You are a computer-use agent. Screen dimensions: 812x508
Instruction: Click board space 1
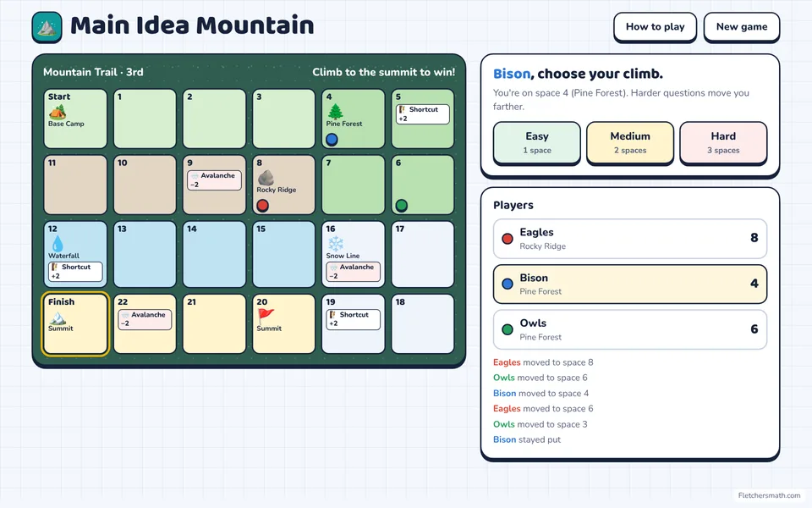145,119
